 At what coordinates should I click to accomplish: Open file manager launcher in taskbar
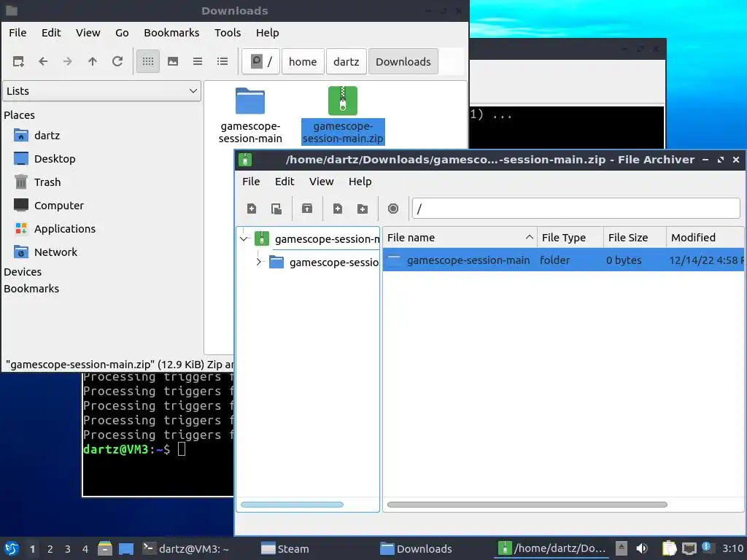(105, 549)
